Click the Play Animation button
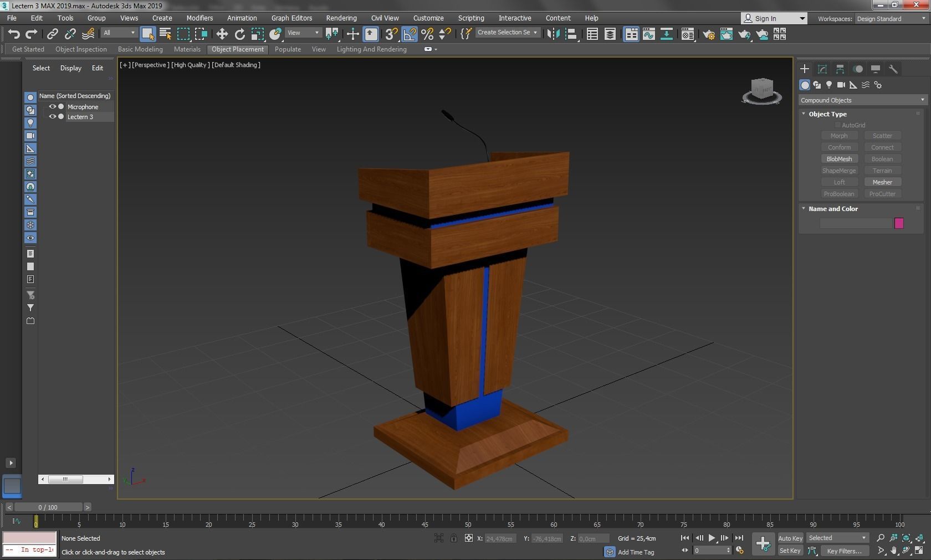The height and width of the screenshot is (560, 931). pyautogui.click(x=712, y=538)
